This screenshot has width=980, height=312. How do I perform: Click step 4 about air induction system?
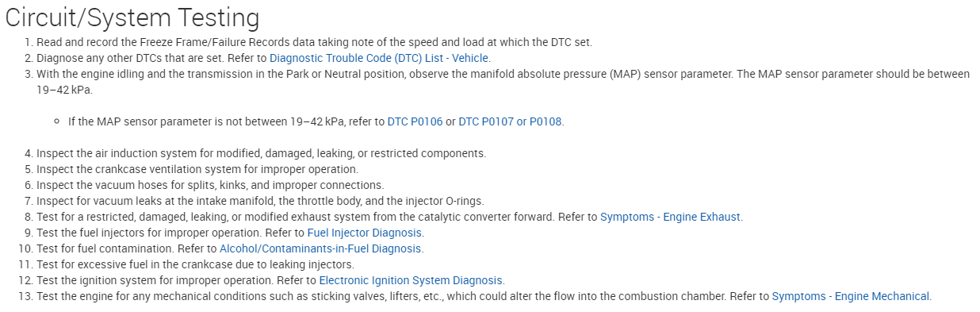[261, 153]
